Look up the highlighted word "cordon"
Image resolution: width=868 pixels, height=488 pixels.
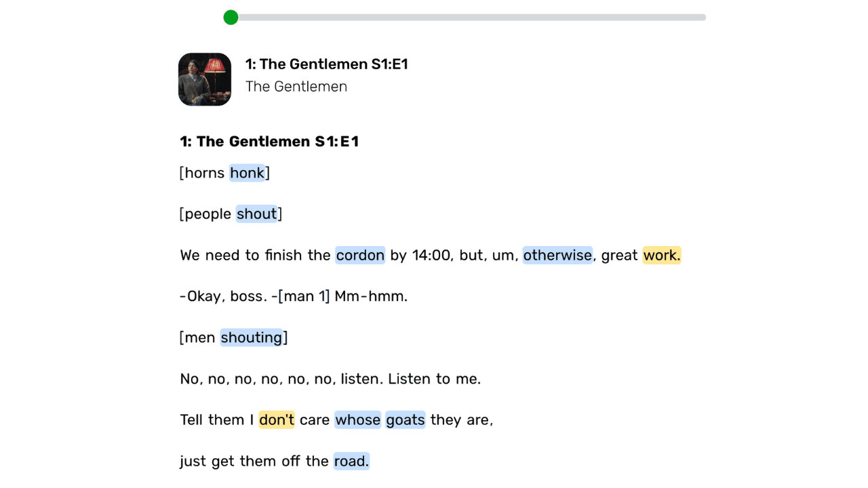(360, 255)
